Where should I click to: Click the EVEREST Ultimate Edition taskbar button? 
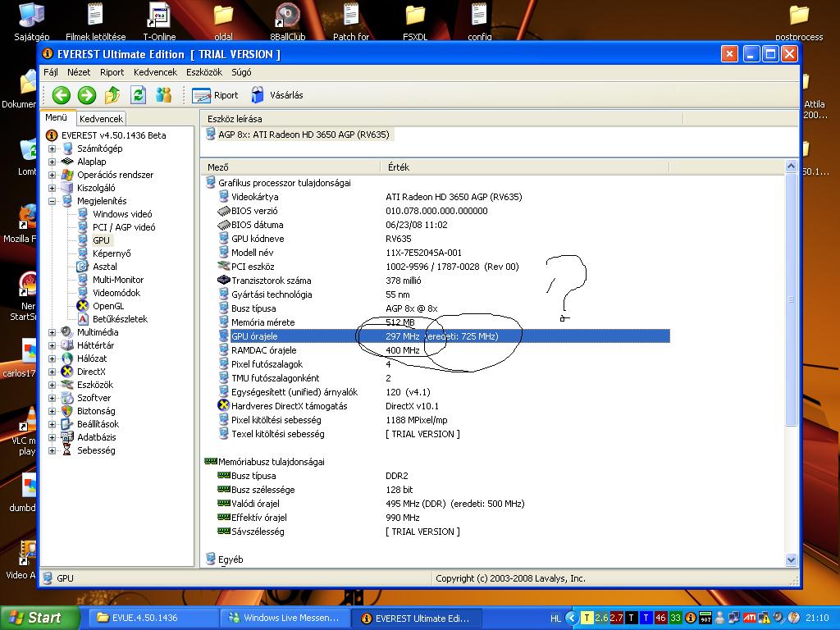point(416,619)
